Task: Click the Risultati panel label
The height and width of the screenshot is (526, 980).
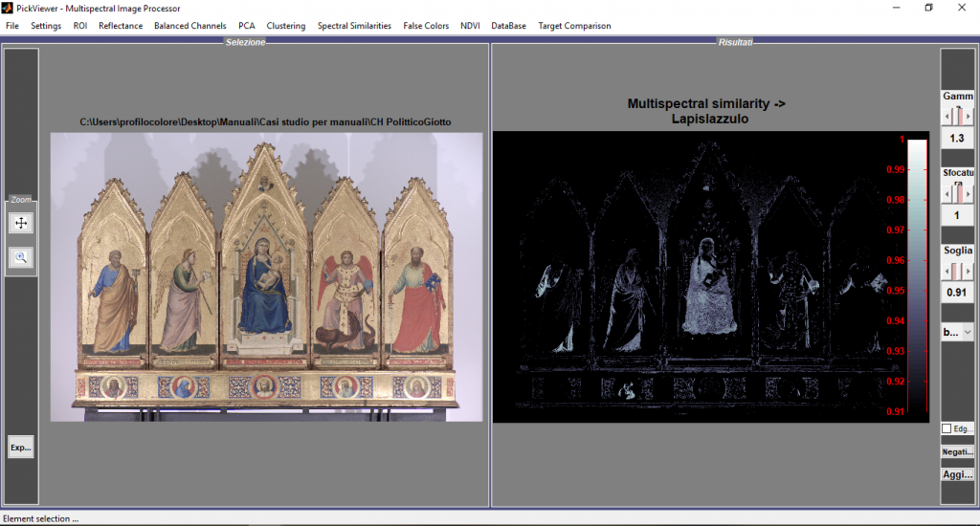Action: (x=736, y=42)
